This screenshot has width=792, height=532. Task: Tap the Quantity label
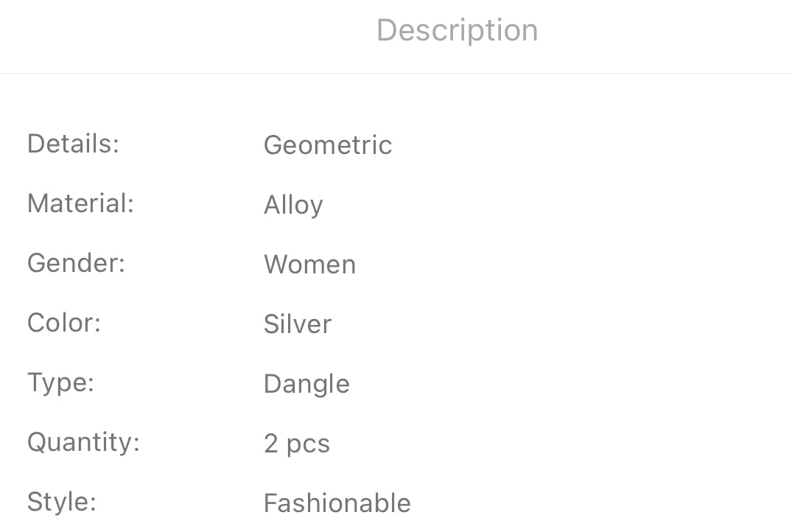coord(83,442)
